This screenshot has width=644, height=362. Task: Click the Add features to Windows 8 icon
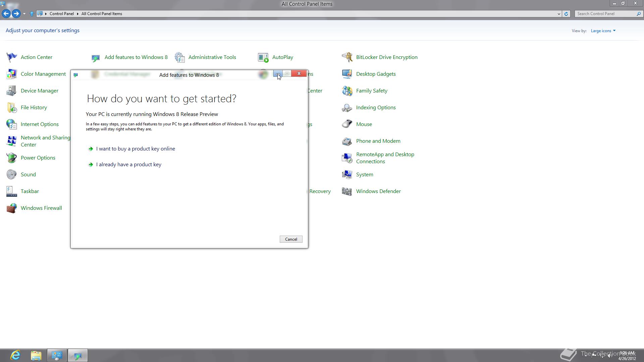96,58
